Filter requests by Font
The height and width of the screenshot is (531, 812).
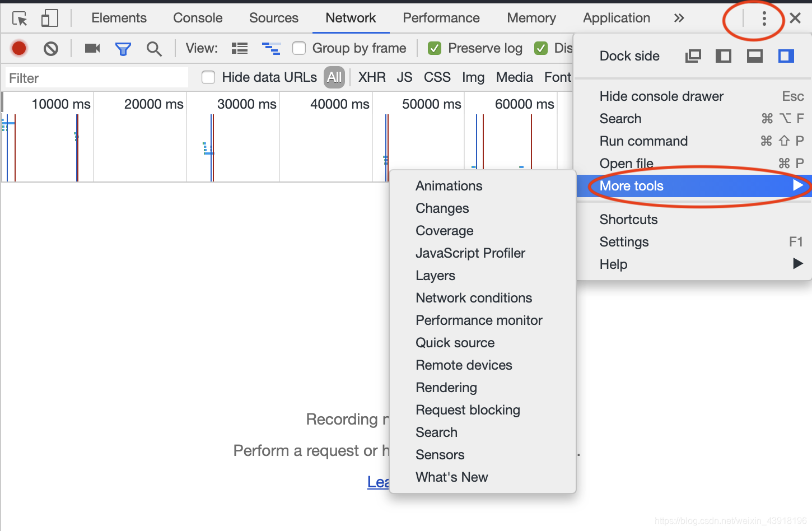558,77
